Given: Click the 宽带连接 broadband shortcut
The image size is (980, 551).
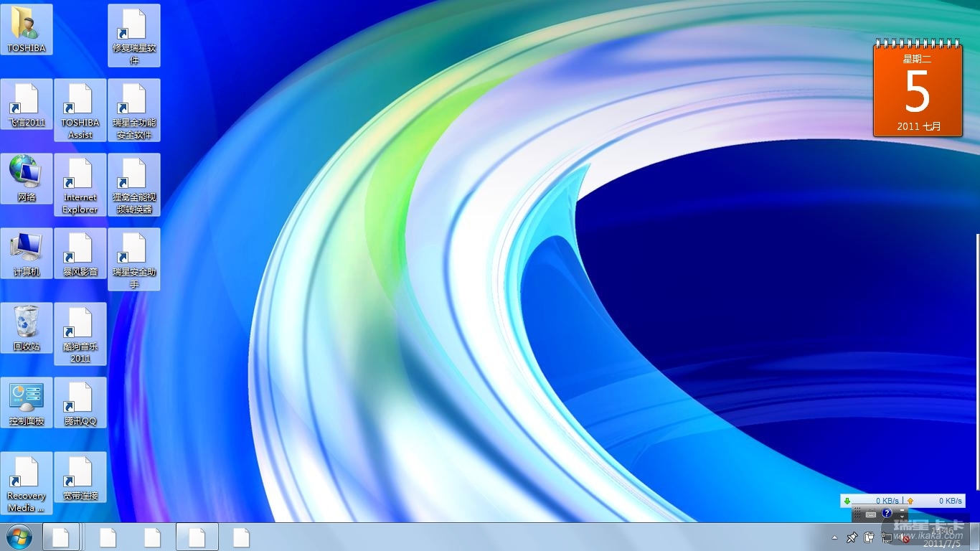Looking at the screenshot, I should click(x=80, y=477).
